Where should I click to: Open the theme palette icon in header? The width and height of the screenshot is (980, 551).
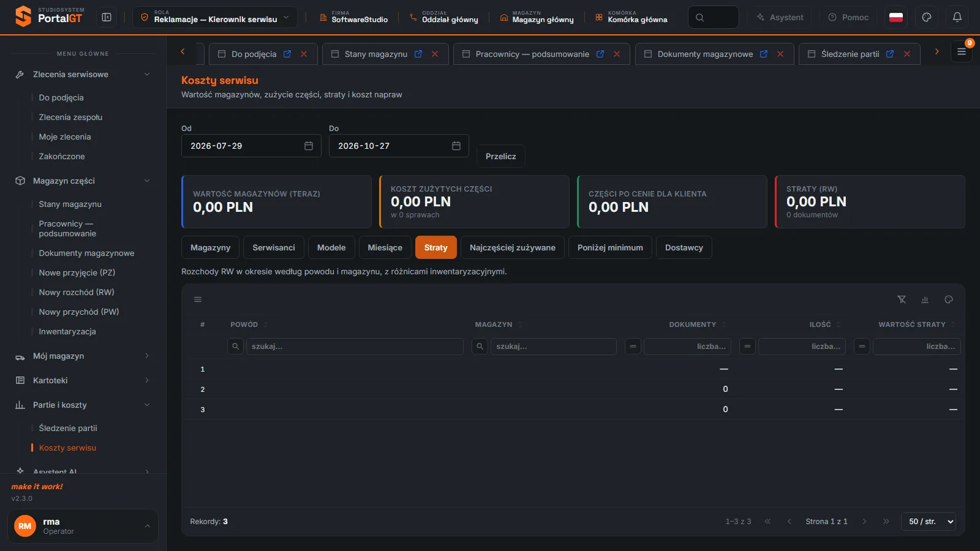(x=927, y=17)
